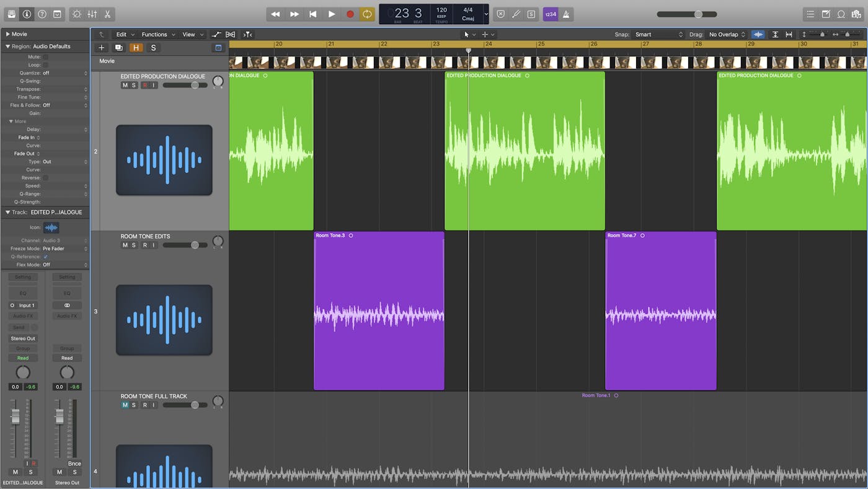Uncheck the Q-Reference checkbox
This screenshot has width=868, height=489.
[45, 256]
